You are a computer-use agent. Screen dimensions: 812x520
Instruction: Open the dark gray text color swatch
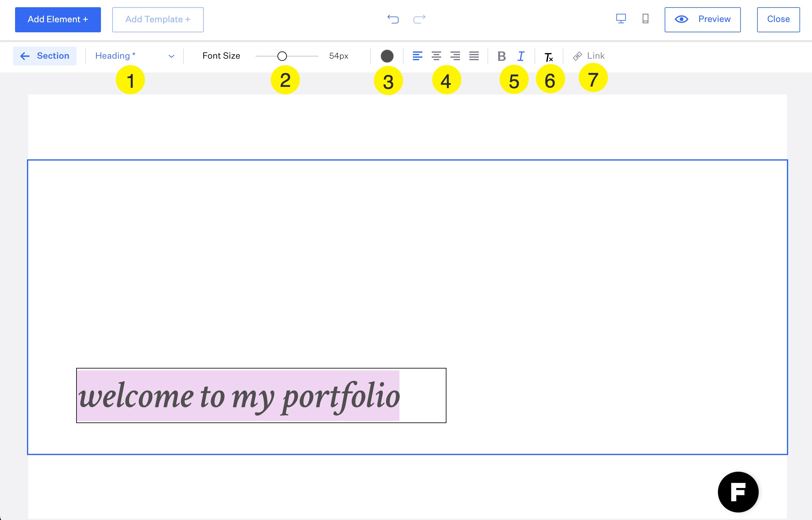387,56
